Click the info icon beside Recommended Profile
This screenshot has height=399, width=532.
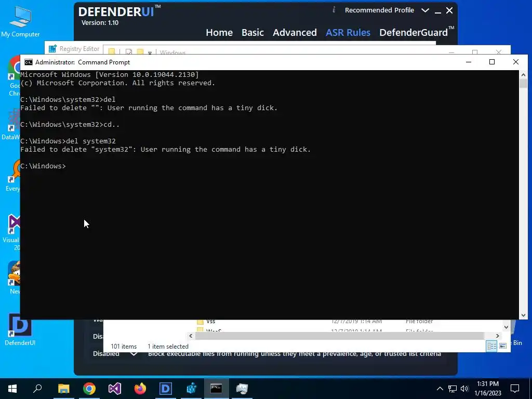[x=334, y=10]
